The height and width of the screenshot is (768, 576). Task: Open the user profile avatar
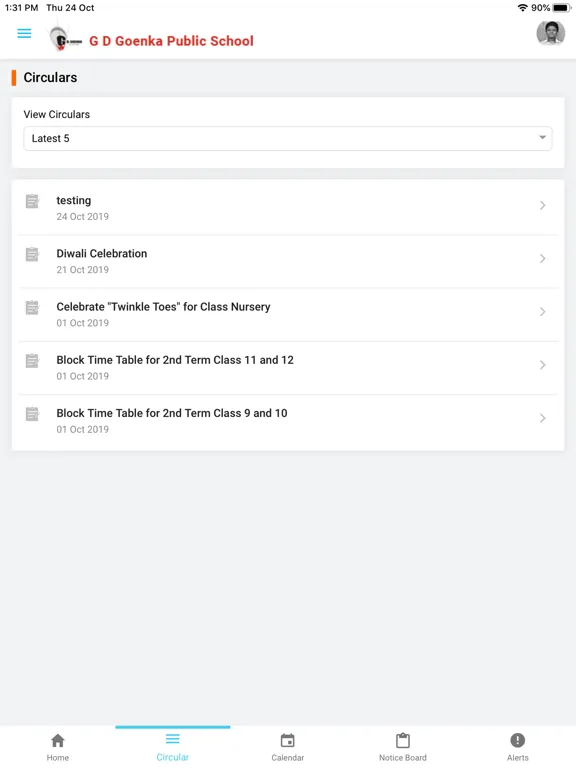pyautogui.click(x=551, y=33)
